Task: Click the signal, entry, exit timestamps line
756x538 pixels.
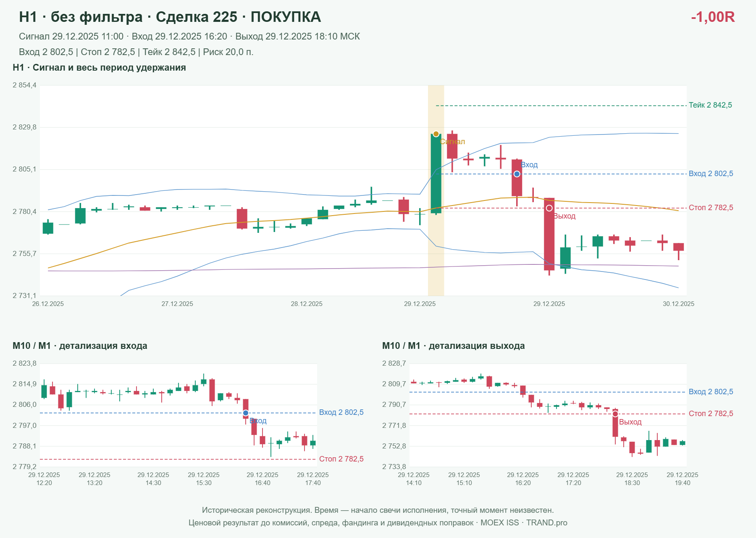Action: pos(189,37)
